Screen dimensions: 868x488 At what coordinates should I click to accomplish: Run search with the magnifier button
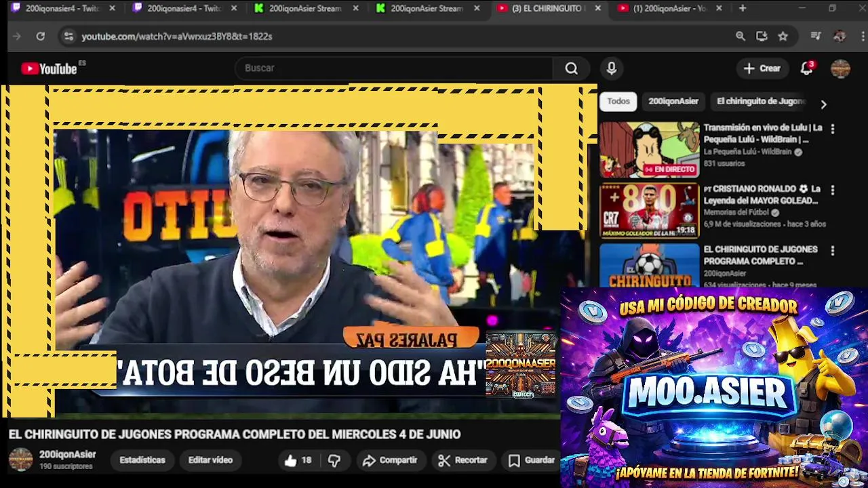click(x=572, y=68)
